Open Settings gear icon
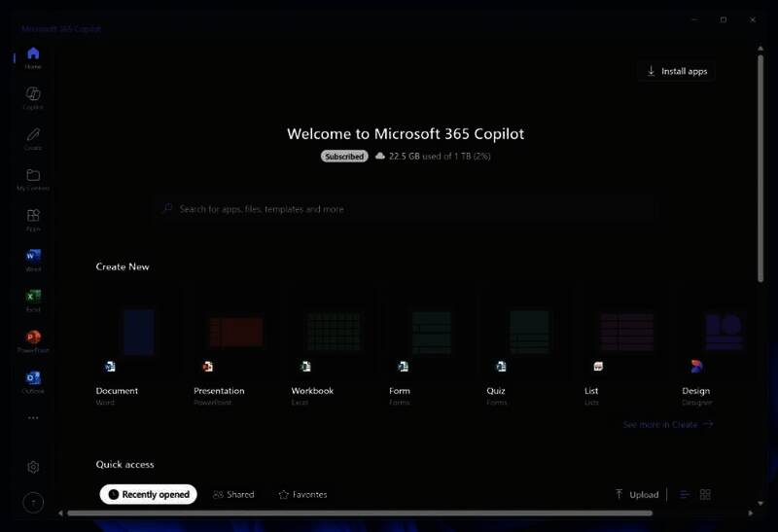 click(x=33, y=467)
